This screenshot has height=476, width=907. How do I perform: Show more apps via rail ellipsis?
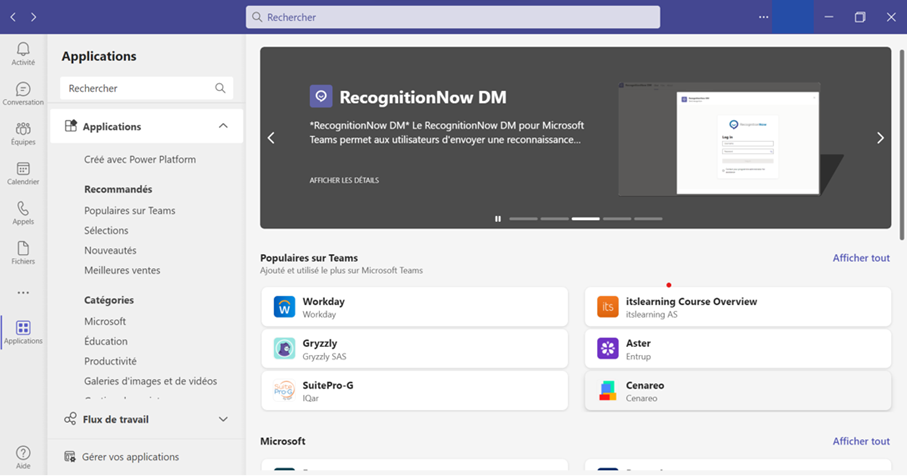coord(23,293)
